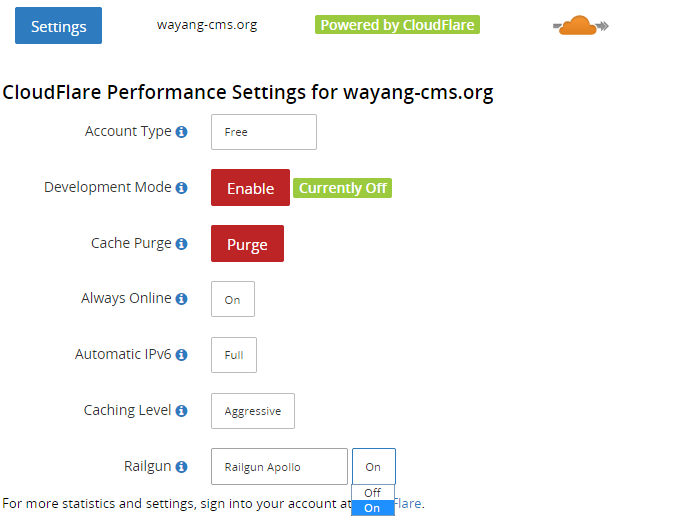The width and height of the screenshot is (699, 525).
Task: Enable Development Mode
Action: [x=250, y=188]
